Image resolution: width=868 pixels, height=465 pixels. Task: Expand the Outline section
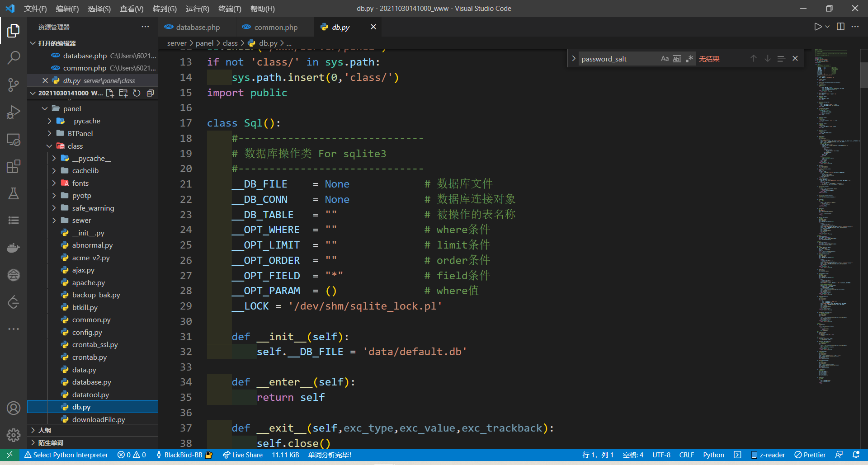[x=93, y=430]
